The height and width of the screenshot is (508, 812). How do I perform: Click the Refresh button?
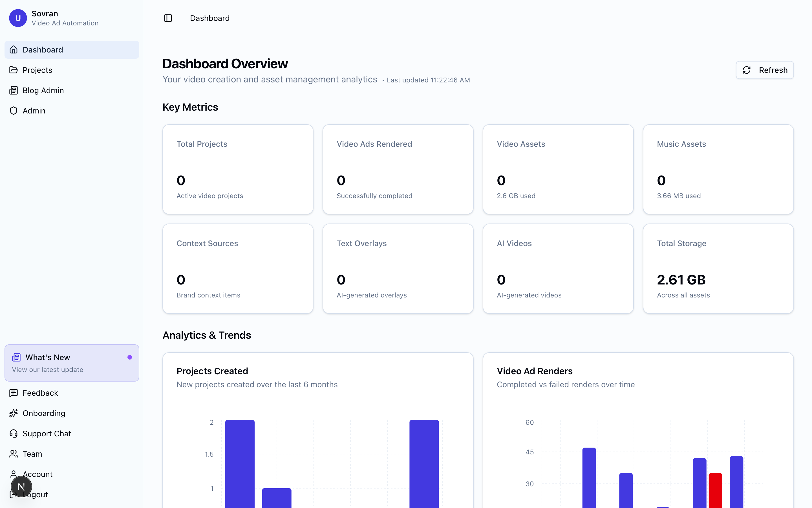(765, 70)
